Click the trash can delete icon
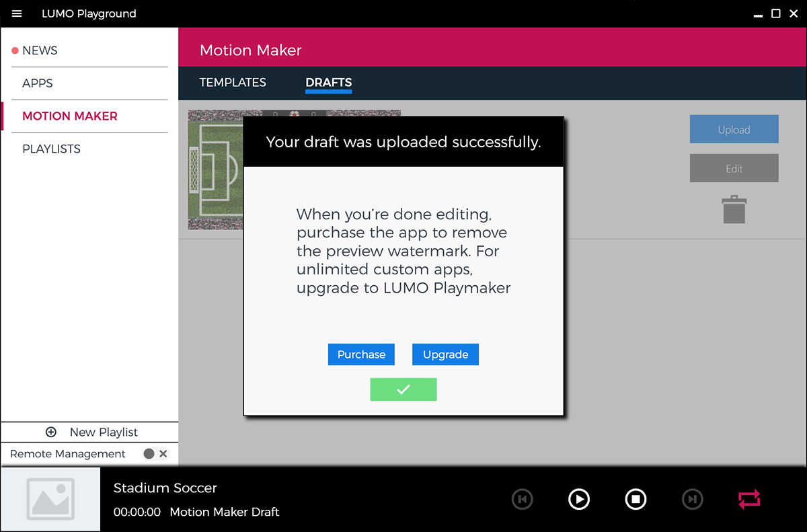The width and height of the screenshot is (807, 532). click(734, 209)
